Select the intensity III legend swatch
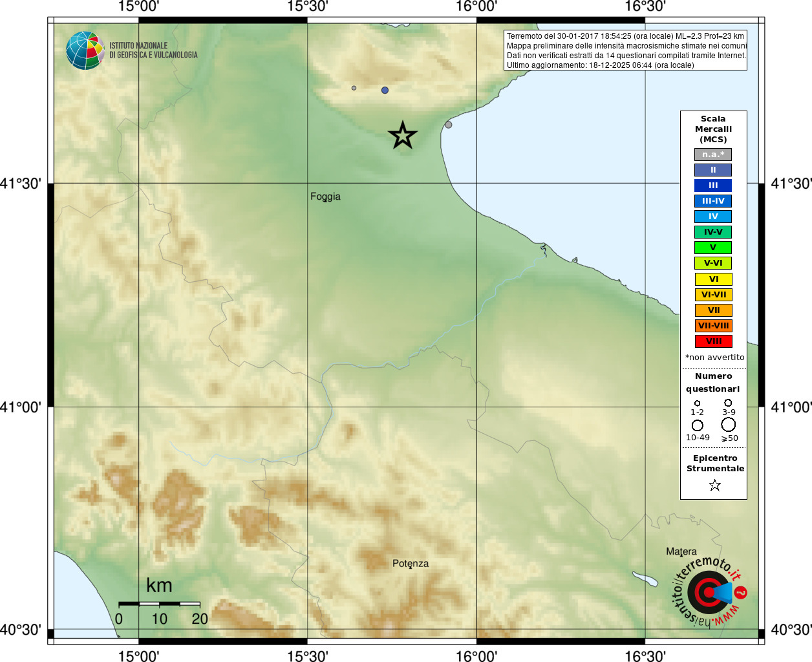Image resolution: width=812 pixels, height=662 pixels. coord(713,186)
